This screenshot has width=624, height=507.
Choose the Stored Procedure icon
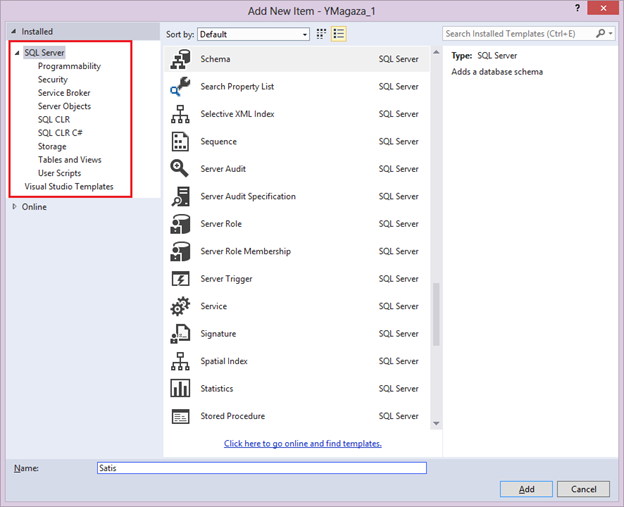pos(180,416)
